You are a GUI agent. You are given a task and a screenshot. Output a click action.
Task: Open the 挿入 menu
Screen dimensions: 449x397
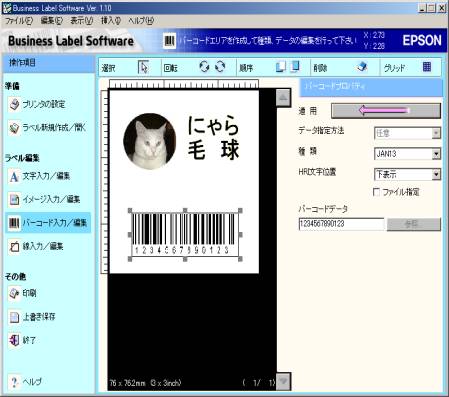pos(111,21)
